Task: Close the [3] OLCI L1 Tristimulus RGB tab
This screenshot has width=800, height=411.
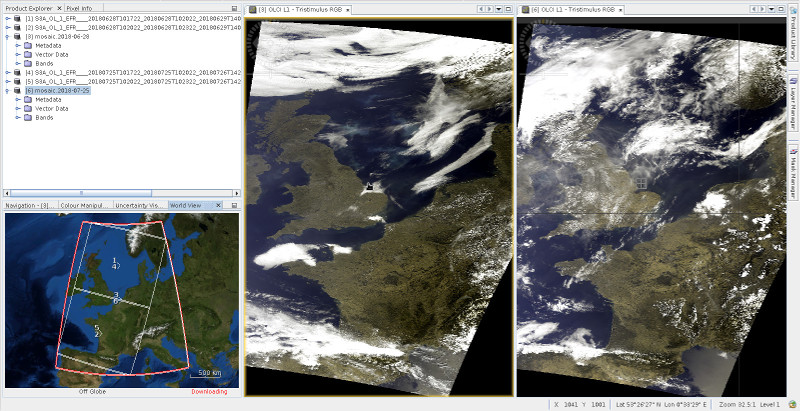Action: (x=348, y=10)
